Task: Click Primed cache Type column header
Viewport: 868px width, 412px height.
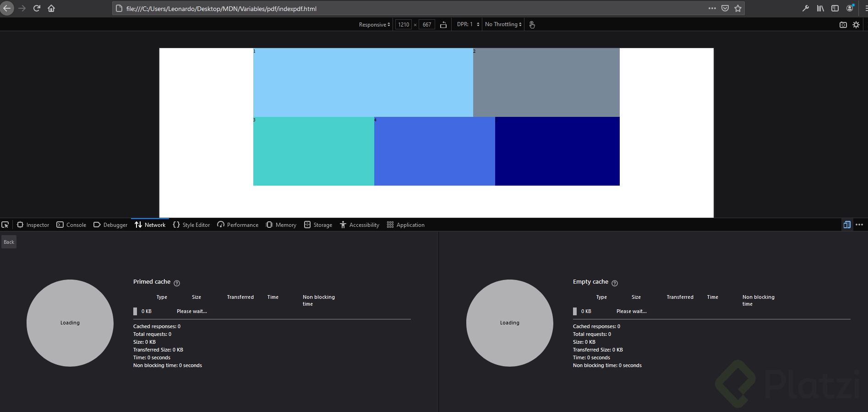Action: pyautogui.click(x=162, y=297)
